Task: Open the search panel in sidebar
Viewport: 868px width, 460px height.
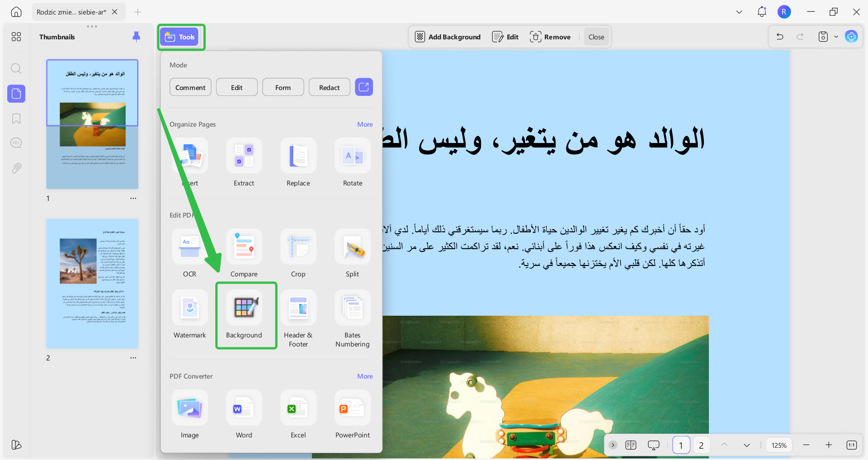Action: pos(16,68)
